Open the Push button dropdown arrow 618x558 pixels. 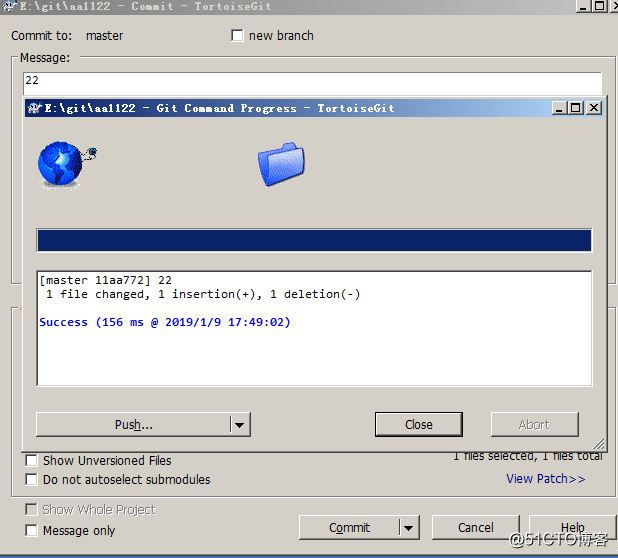(x=239, y=424)
